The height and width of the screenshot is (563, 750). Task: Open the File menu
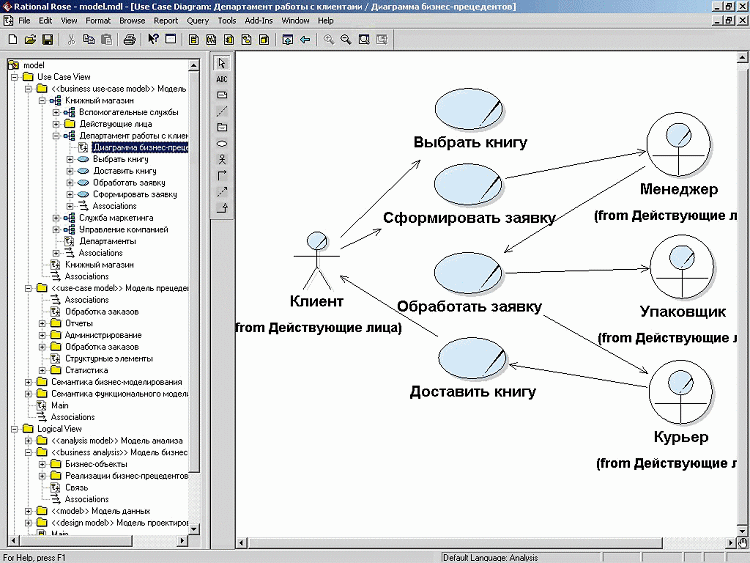point(24,21)
